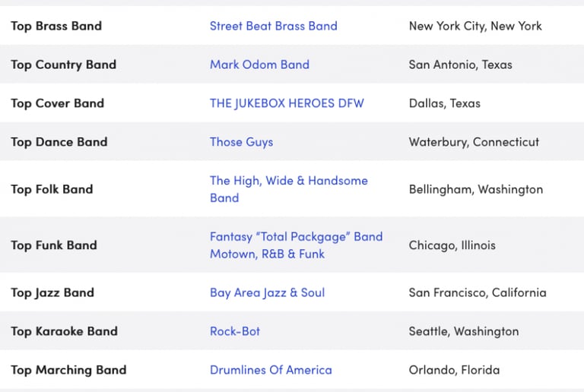Click the Top Country Band label
584x392 pixels.
click(63, 65)
